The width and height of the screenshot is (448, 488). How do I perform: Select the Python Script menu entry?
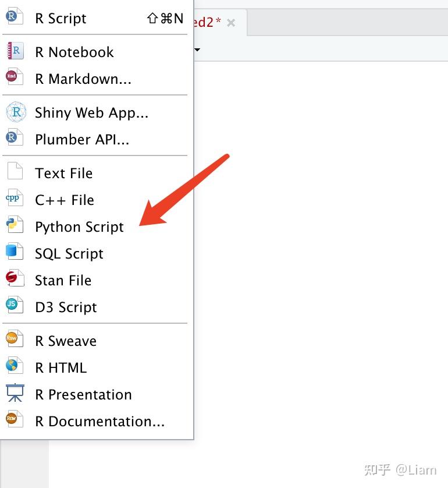pyautogui.click(x=79, y=227)
